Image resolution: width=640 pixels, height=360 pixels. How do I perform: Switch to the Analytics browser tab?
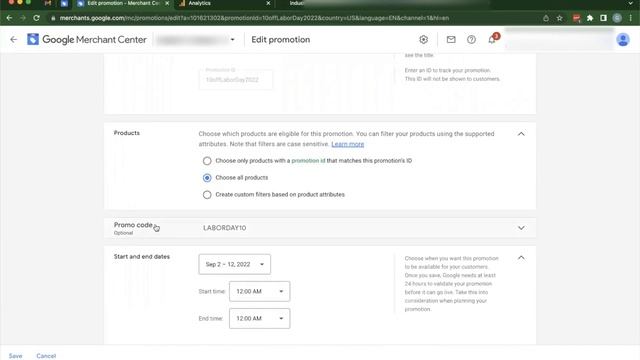click(x=224, y=3)
